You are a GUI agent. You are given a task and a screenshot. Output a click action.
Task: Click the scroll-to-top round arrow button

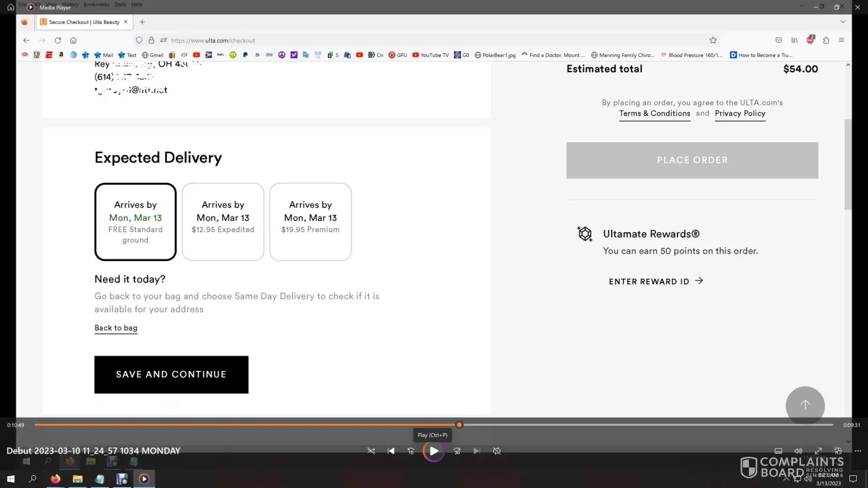click(805, 405)
